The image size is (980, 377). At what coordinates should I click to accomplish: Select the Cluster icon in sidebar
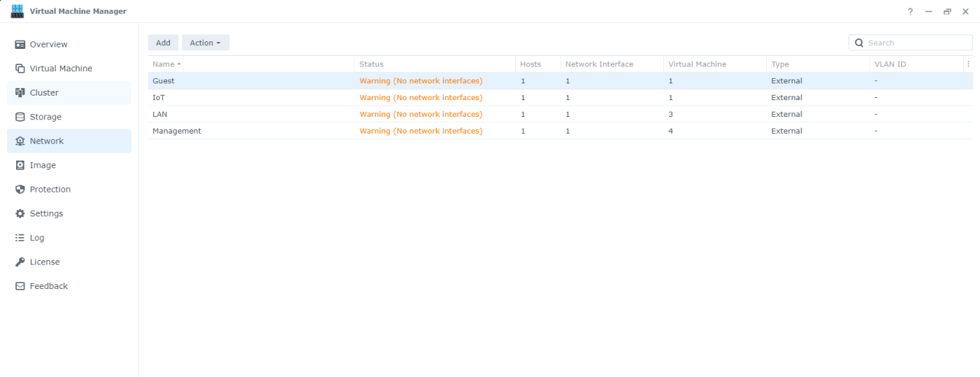point(21,93)
